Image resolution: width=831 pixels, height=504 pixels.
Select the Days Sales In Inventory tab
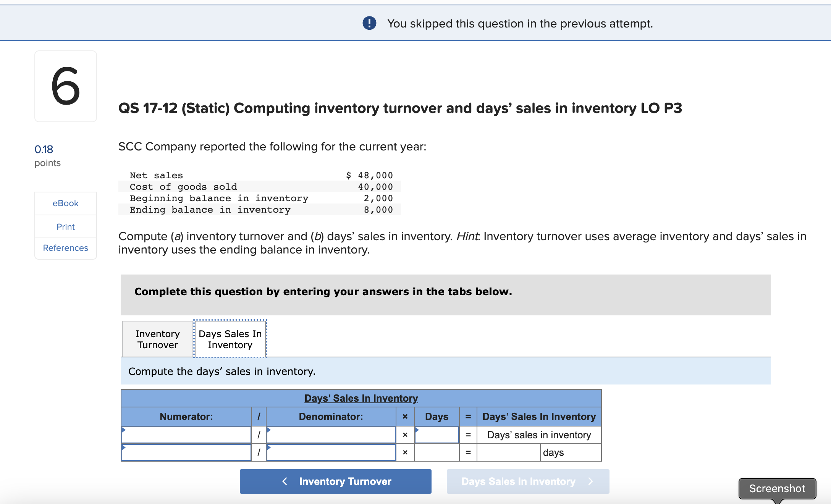coord(230,339)
